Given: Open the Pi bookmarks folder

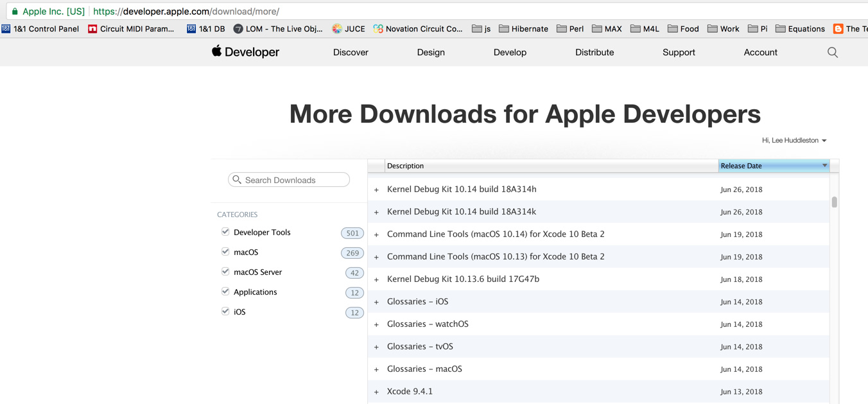Looking at the screenshot, I should (758, 29).
